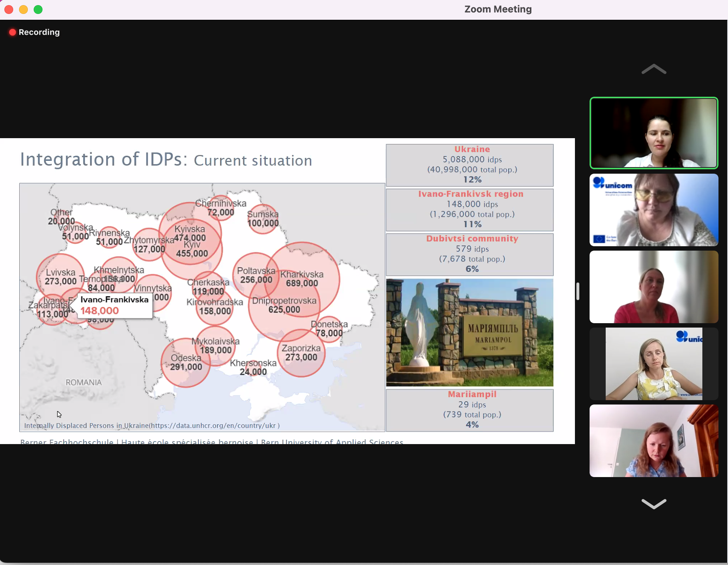Click the Zoom Meeting window title
728x565 pixels.
(498, 9)
